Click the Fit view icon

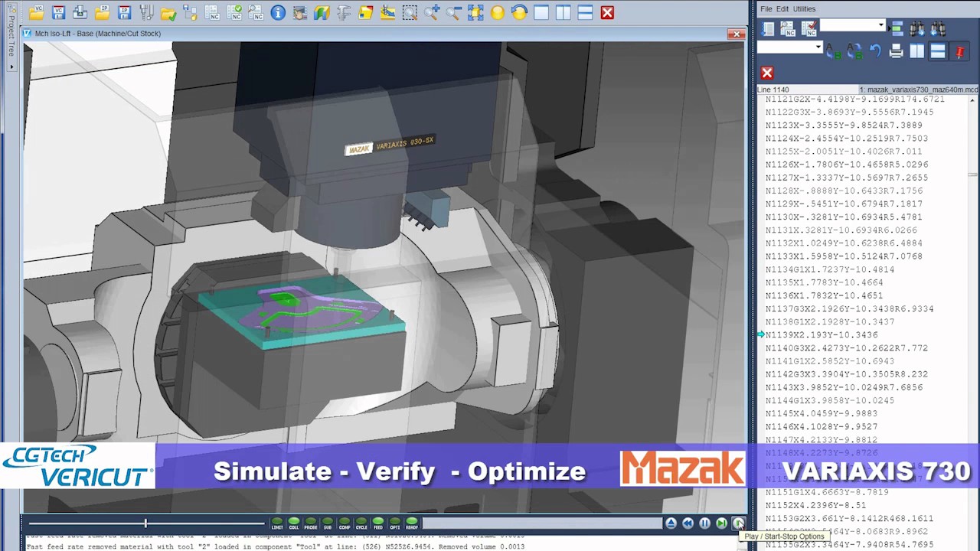click(x=475, y=12)
